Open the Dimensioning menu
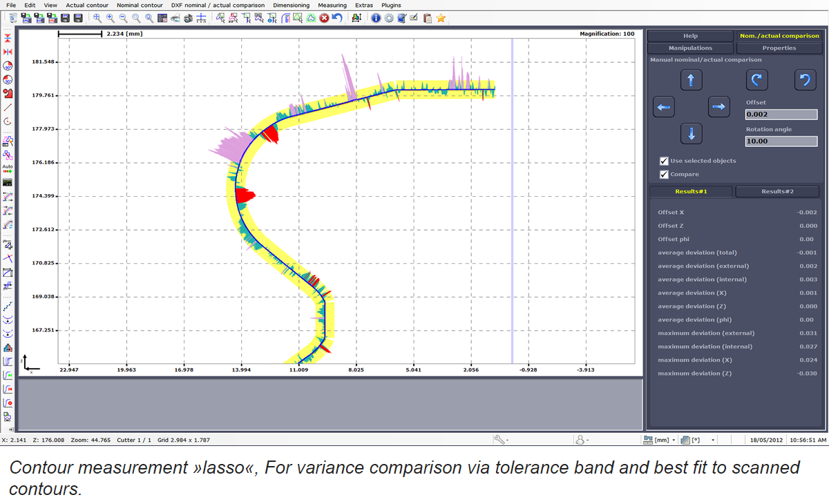This screenshot has width=829, height=504. (291, 5)
